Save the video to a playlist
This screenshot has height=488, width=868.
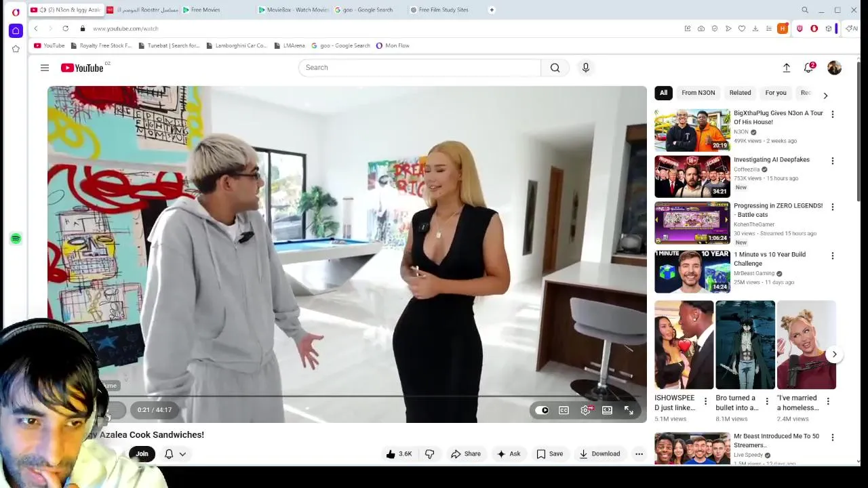pyautogui.click(x=550, y=454)
